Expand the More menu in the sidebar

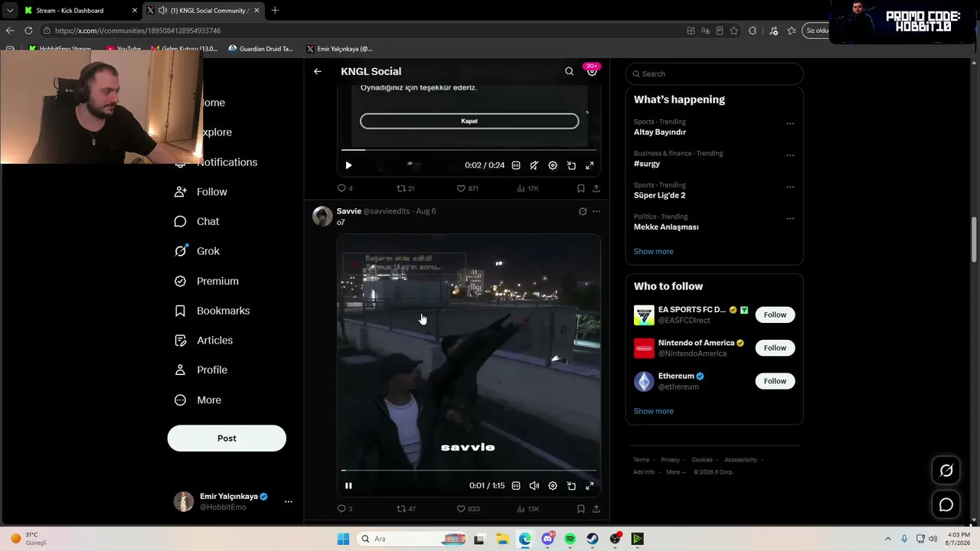[198, 400]
